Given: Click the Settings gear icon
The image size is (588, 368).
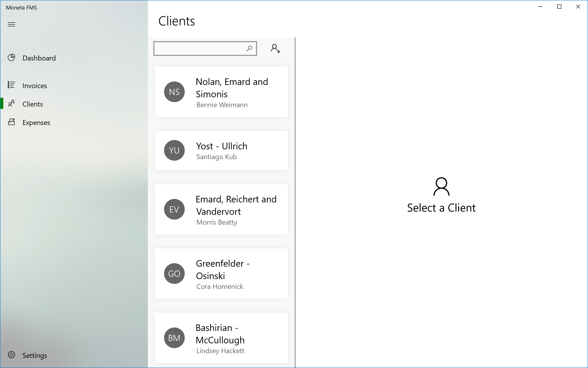Looking at the screenshot, I should (11, 355).
